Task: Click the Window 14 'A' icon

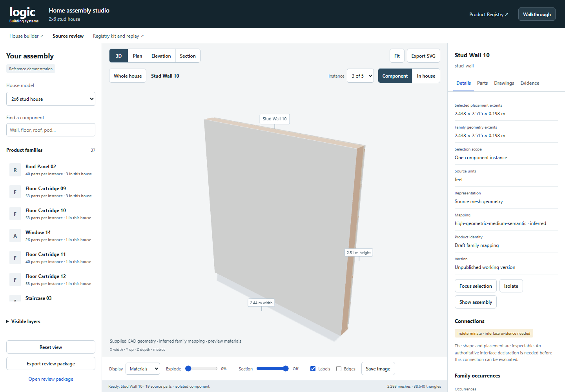Action: tap(15, 236)
